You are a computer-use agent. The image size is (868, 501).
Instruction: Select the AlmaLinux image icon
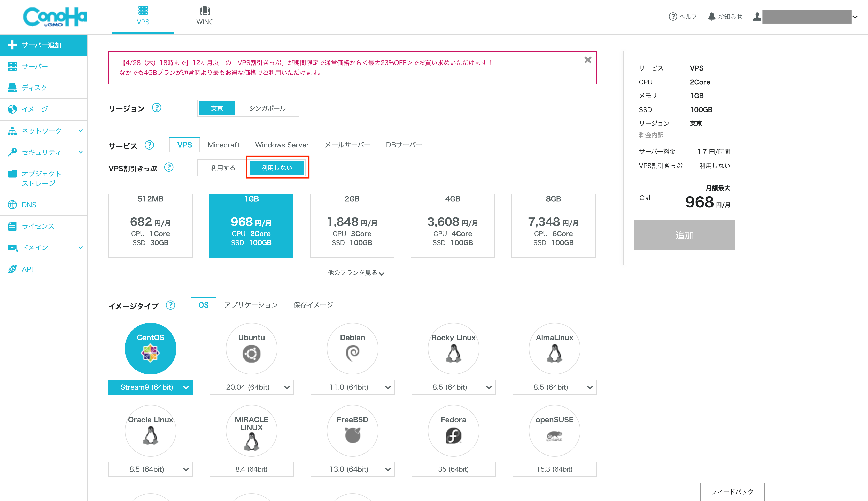click(554, 349)
